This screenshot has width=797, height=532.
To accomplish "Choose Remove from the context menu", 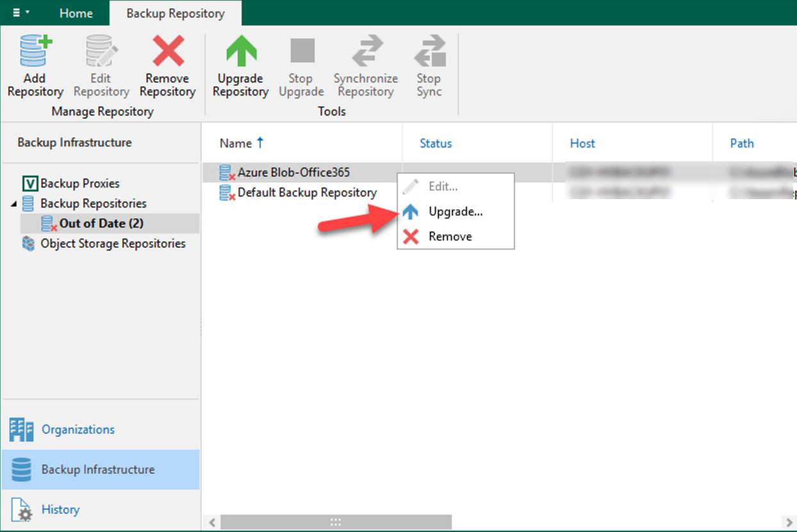I will point(450,236).
